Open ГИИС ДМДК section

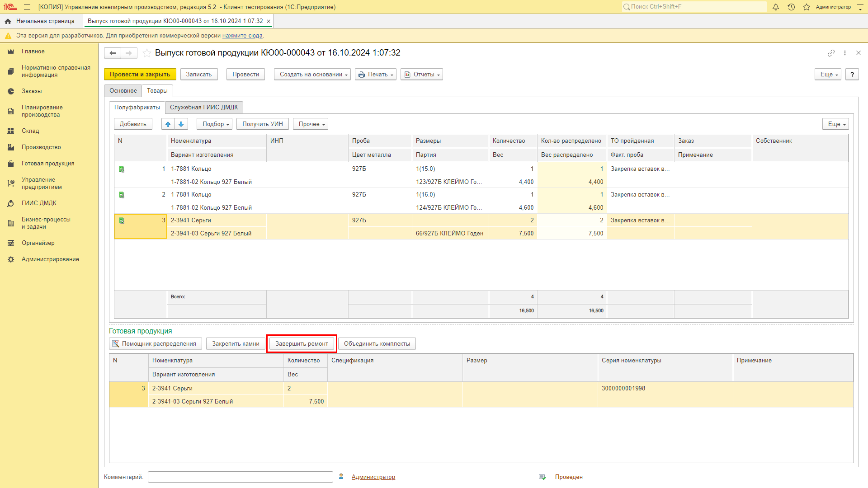pos(39,203)
